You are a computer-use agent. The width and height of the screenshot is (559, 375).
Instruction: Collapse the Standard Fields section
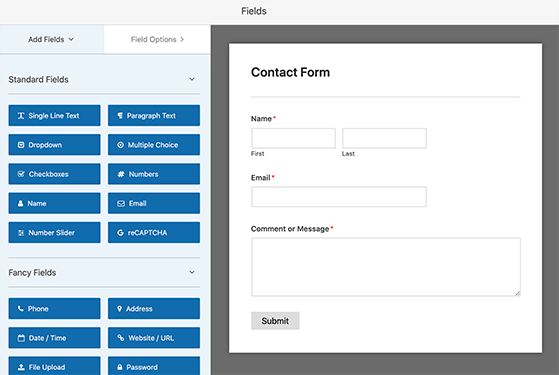192,79
